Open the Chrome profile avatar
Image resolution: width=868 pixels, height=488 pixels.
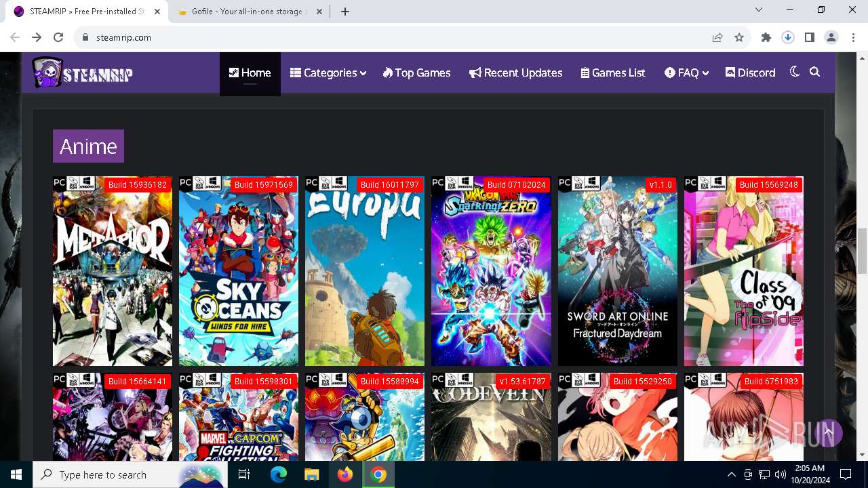[x=831, y=37]
